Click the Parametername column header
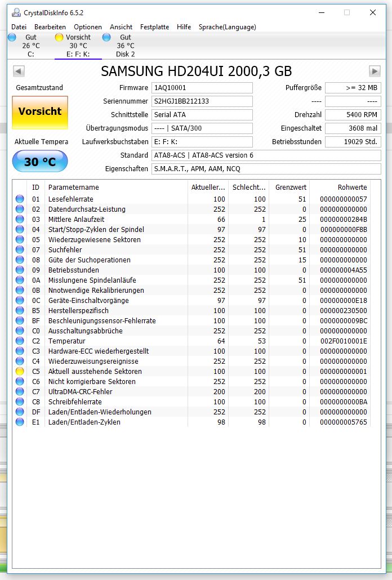The width and height of the screenshot is (392, 580). pyautogui.click(x=116, y=187)
